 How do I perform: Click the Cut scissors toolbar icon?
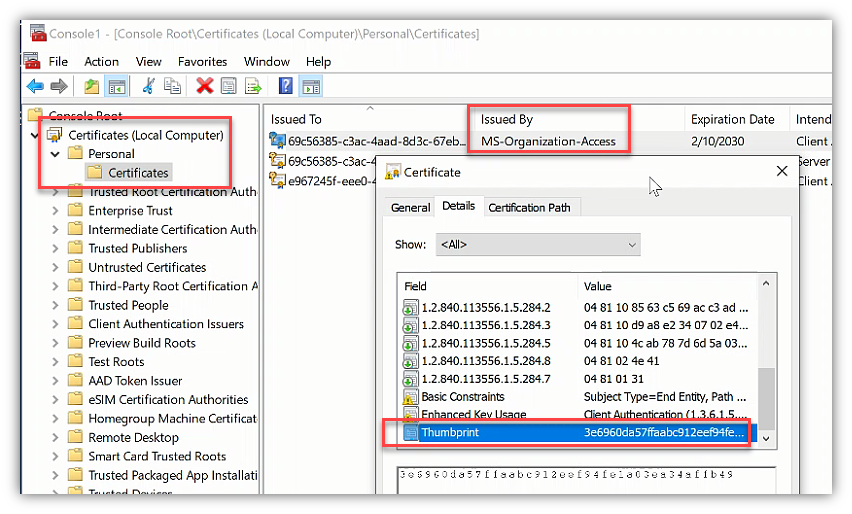coord(148,86)
